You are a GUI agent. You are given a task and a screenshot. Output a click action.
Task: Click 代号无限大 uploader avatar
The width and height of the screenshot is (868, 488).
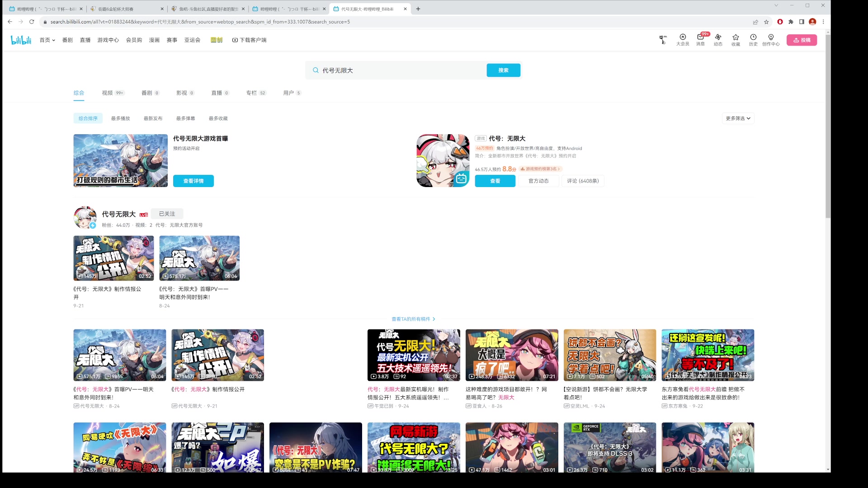[85, 218]
